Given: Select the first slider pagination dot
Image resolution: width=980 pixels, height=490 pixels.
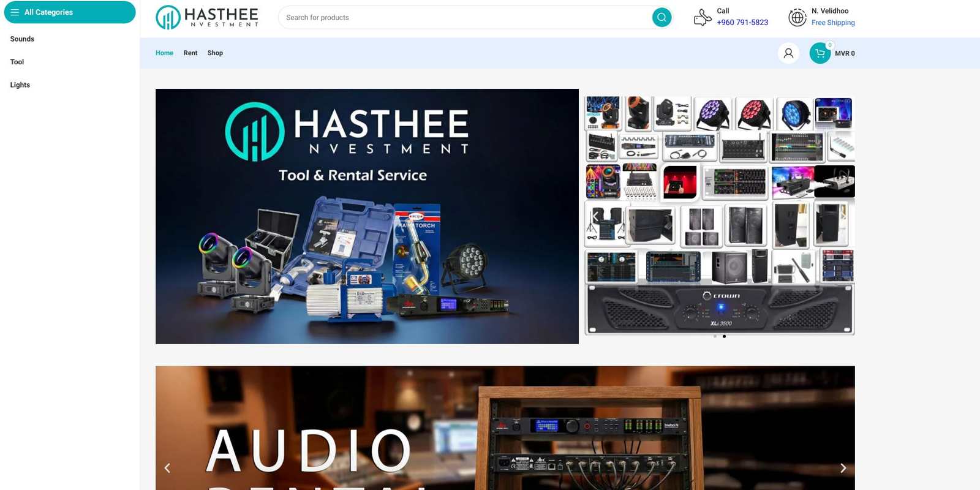Looking at the screenshot, I should [x=715, y=336].
